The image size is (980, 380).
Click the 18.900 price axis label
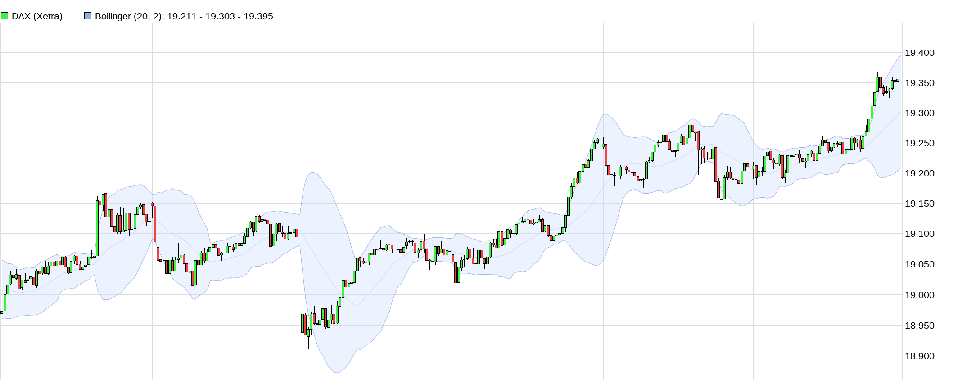coord(919,356)
